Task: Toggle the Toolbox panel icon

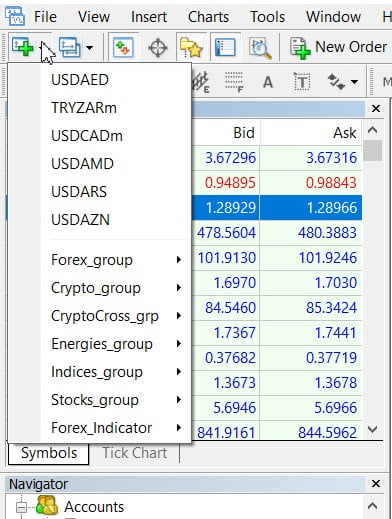Action: coord(225,47)
